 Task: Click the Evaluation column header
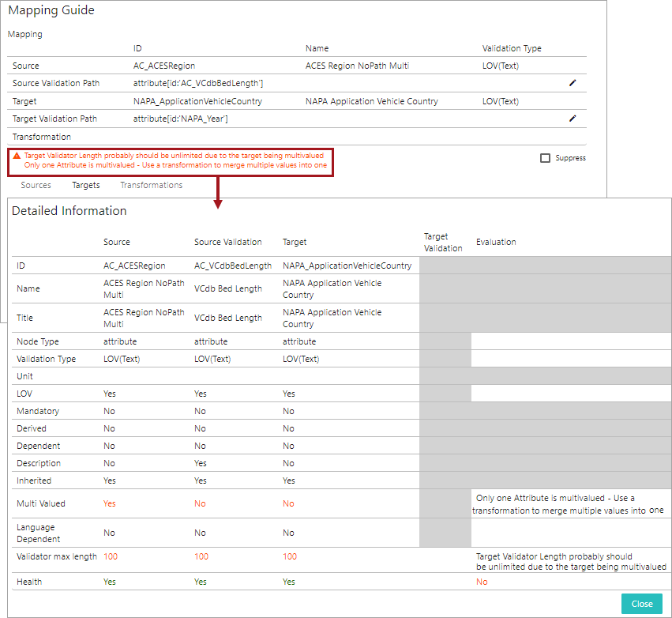[496, 242]
